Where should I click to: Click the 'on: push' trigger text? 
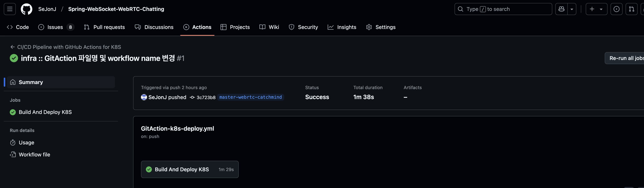tap(150, 136)
